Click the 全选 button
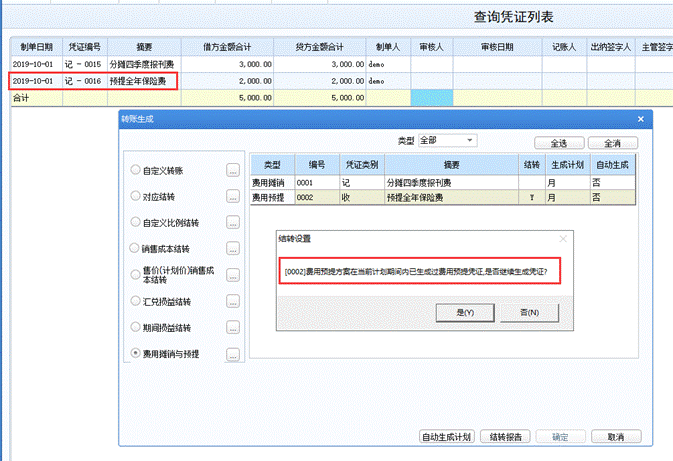 (558, 143)
